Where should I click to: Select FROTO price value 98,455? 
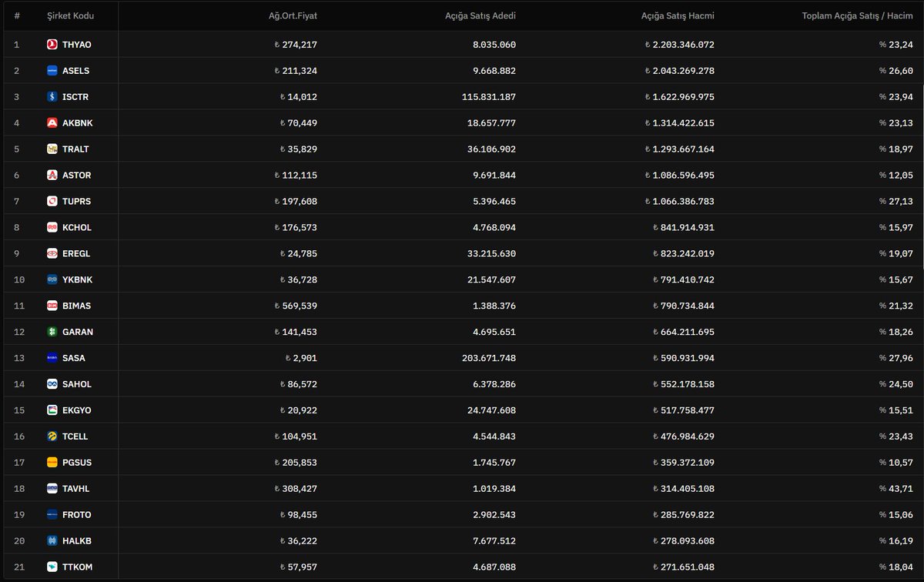(x=298, y=515)
